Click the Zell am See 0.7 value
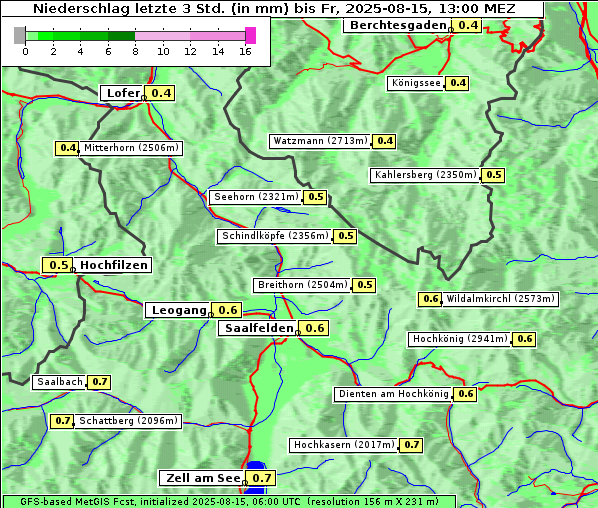598x508 pixels. pyautogui.click(x=261, y=478)
